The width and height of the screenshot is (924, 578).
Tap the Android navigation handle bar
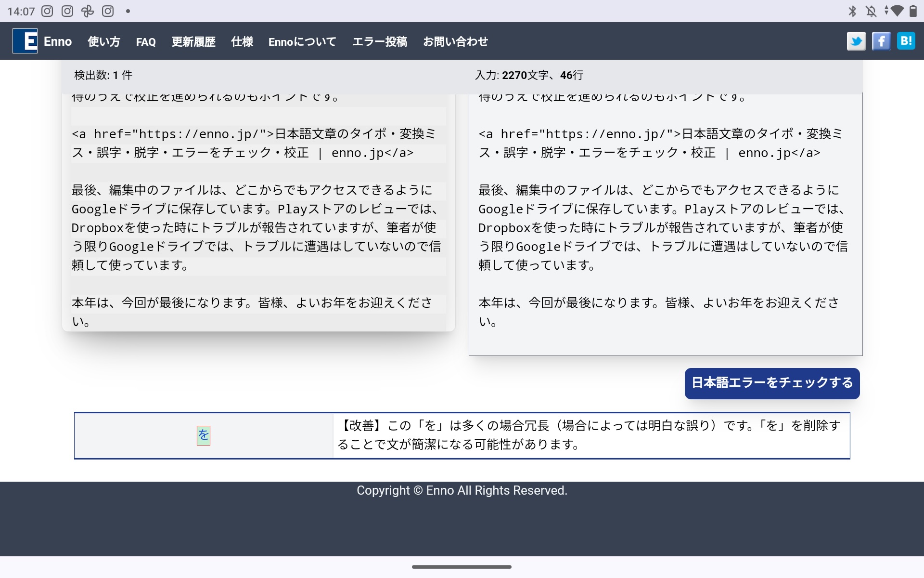point(462,567)
